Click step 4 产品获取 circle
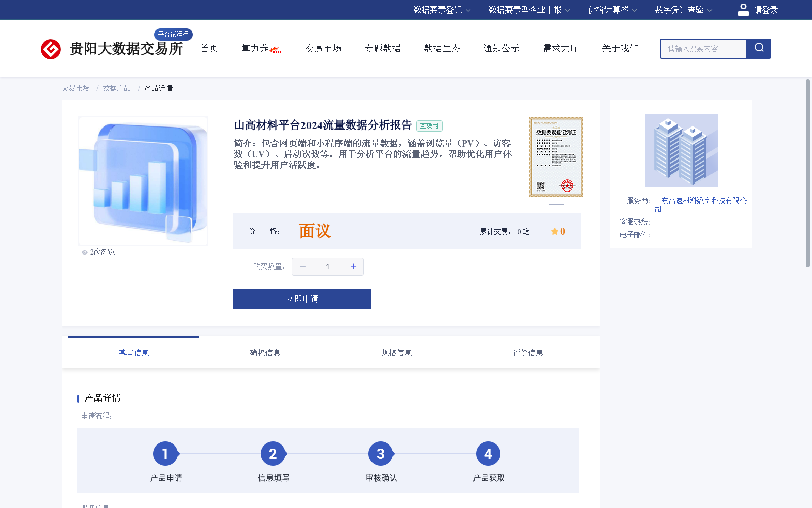 point(488,454)
